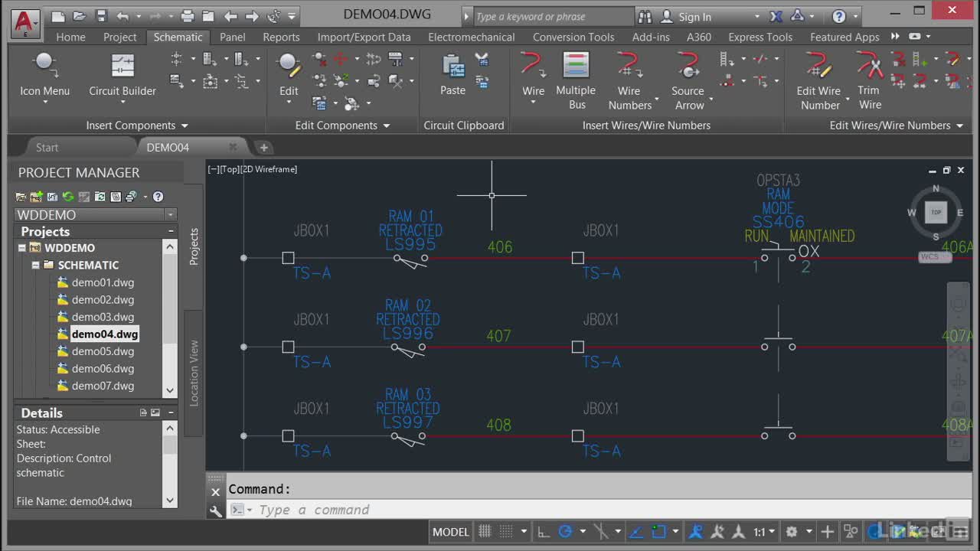Switch to the Project ribbon tab

pos(120,37)
